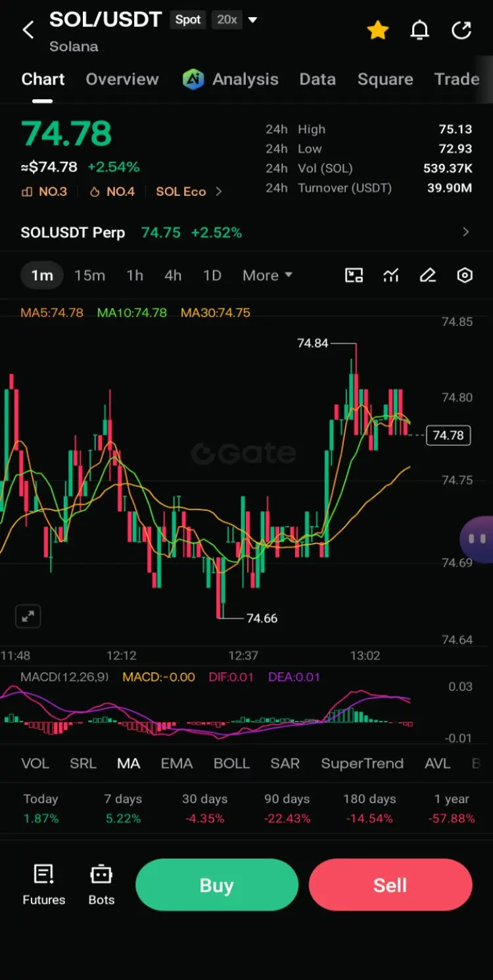Select the 4h timeframe
The height and width of the screenshot is (980, 493).
click(173, 275)
